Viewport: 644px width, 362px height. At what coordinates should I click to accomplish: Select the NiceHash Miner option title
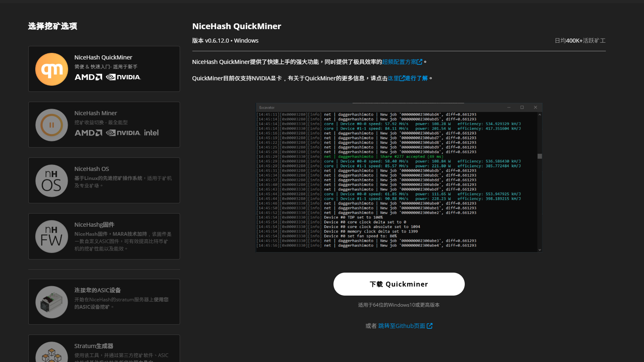coord(96,113)
